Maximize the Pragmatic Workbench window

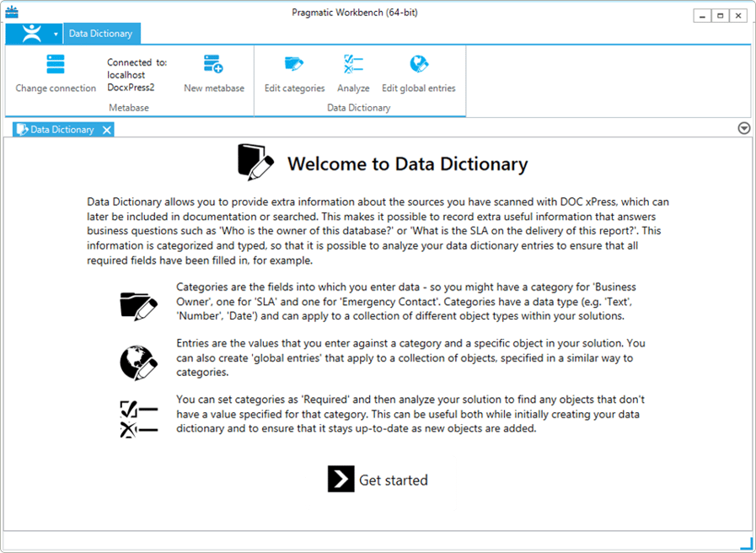coord(721,16)
